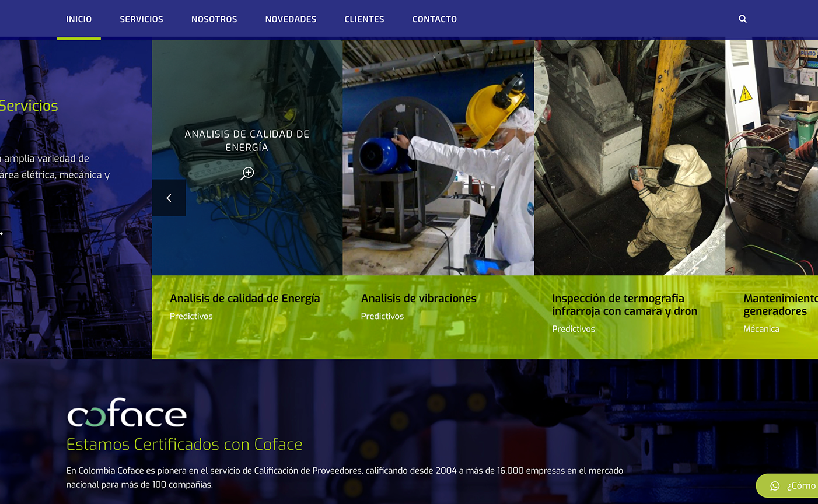View the generator motor maintenance photo

tap(771, 157)
